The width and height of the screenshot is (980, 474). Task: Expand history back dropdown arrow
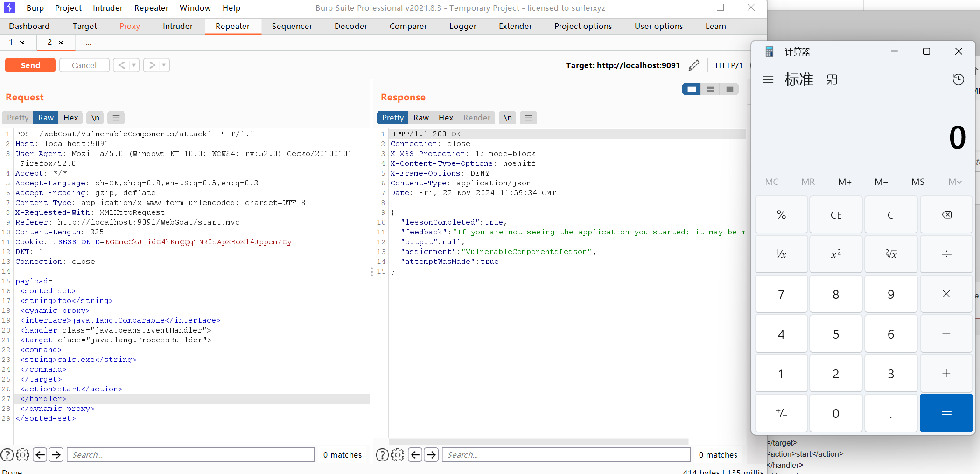(134, 65)
